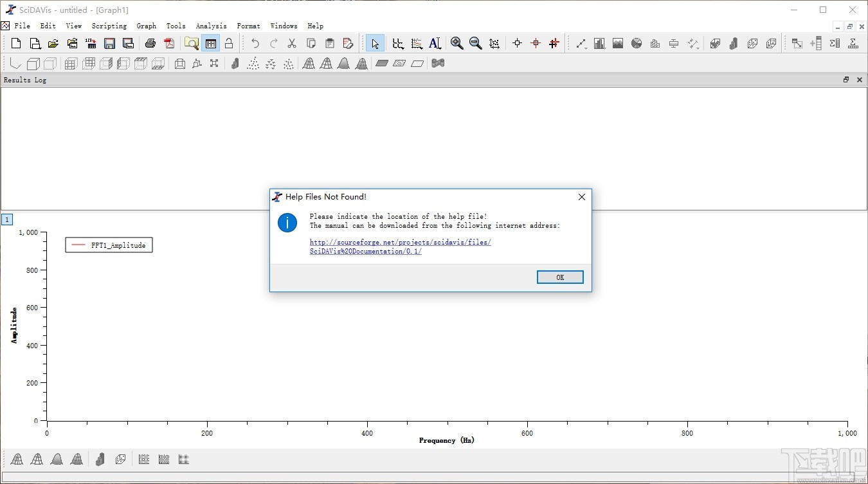Screen dimensions: 868x484
Task: Click the Print icon in toolbar
Action: point(150,43)
